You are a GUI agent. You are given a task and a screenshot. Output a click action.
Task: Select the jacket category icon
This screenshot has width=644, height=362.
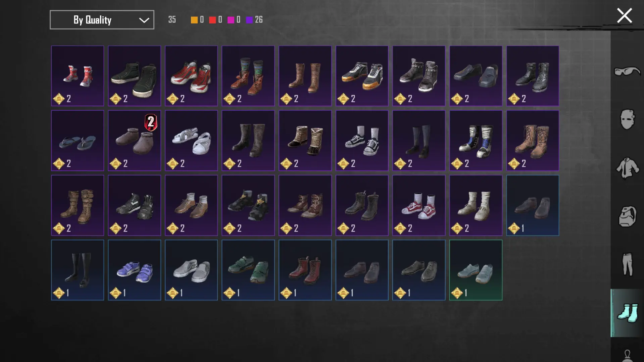point(627,167)
